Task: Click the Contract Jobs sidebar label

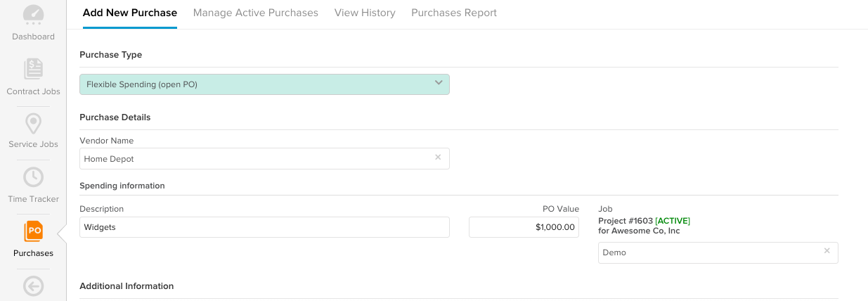Action: click(x=33, y=91)
